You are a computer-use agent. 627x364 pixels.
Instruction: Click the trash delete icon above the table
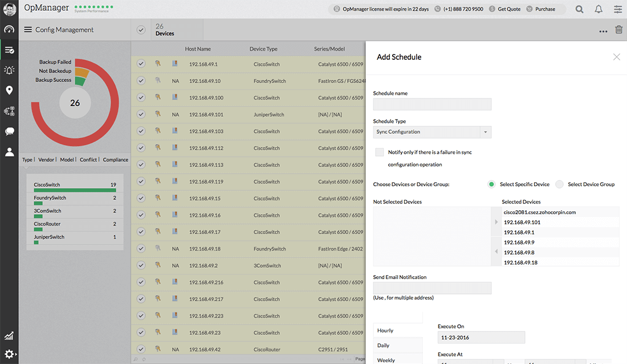click(x=618, y=30)
